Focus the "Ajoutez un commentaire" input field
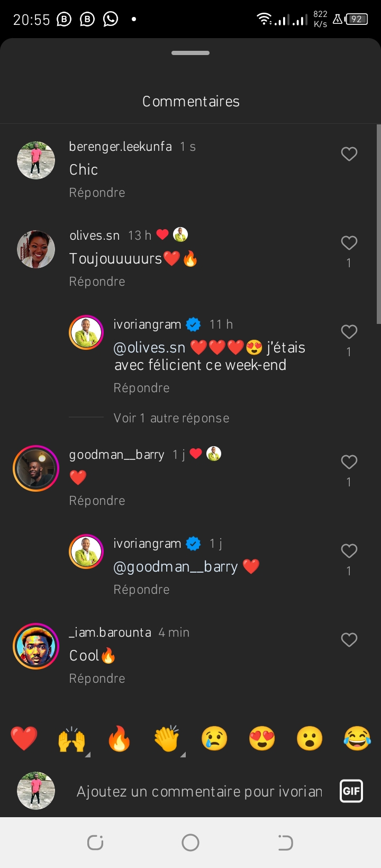This screenshot has height=868, width=381. [199, 791]
